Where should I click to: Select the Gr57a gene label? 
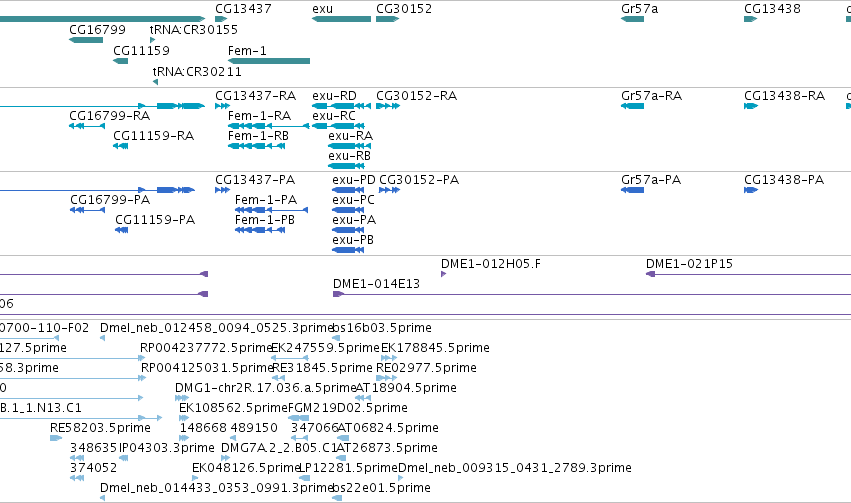coord(639,9)
